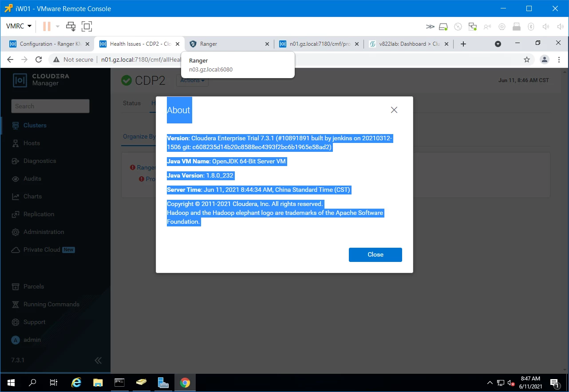569x392 pixels.
Task: Open Running Commands in the sidebar
Action: [x=46, y=304]
